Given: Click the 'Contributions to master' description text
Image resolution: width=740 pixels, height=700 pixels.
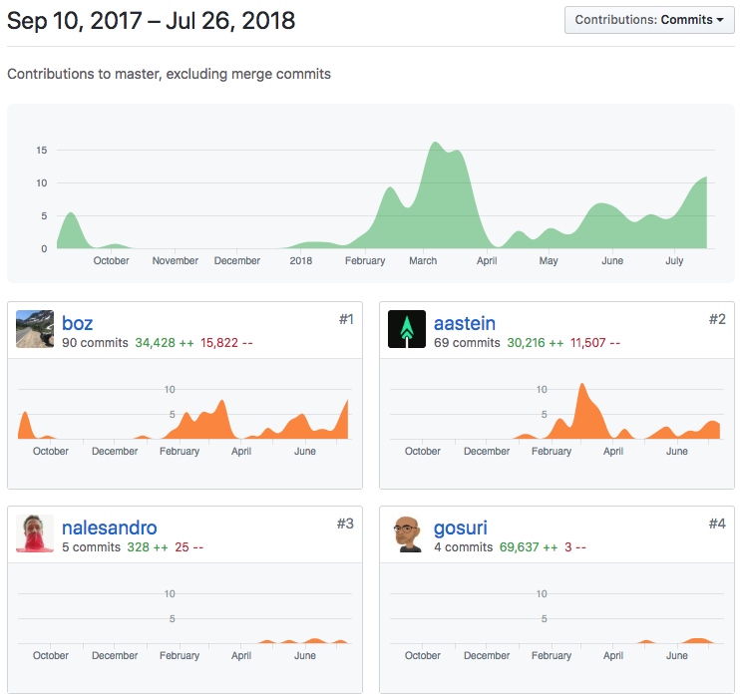Looking at the screenshot, I should pyautogui.click(x=169, y=74).
